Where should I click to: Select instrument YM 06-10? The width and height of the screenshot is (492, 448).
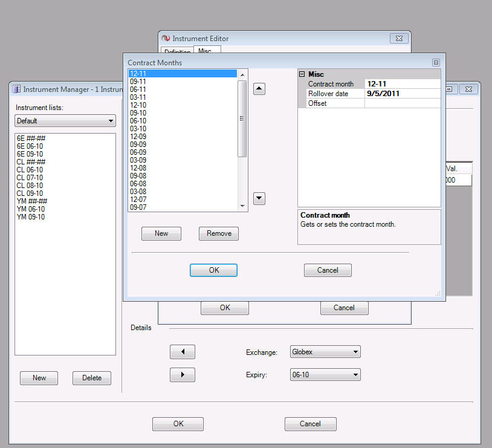pyautogui.click(x=31, y=209)
